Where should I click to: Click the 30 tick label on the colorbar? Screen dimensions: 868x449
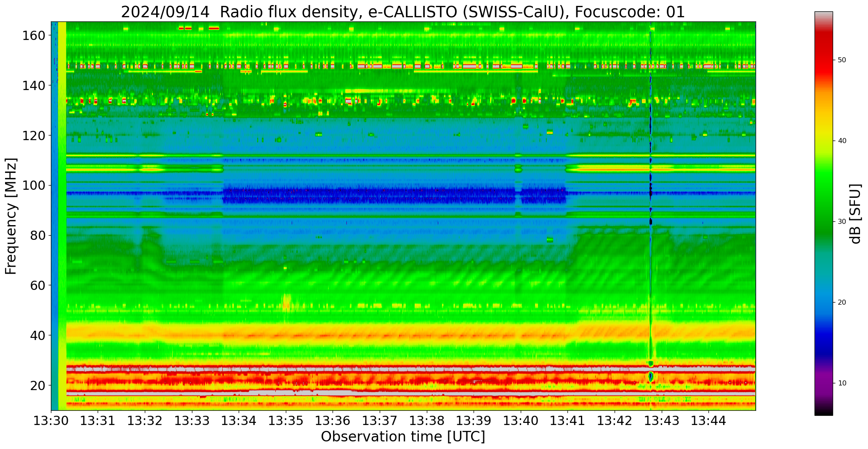[842, 222]
